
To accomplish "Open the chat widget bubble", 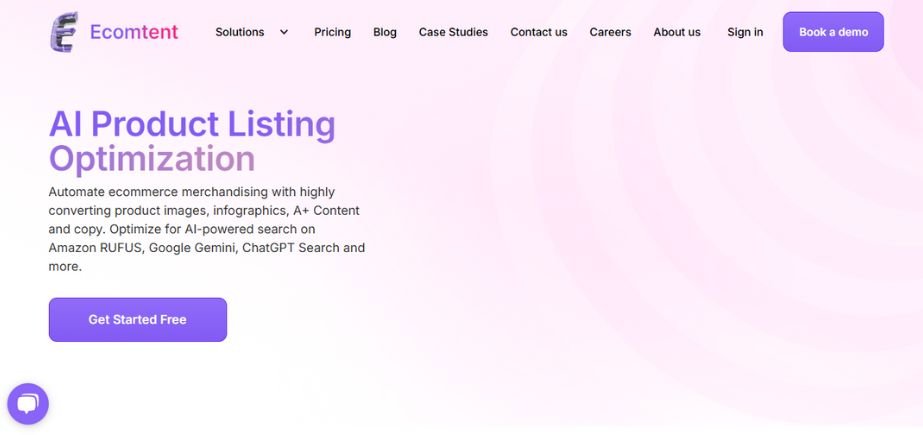I will [28, 404].
